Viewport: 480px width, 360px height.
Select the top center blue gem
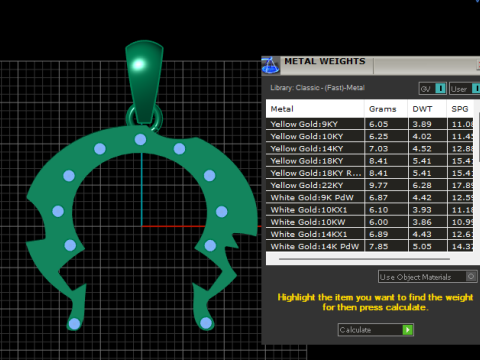(x=140, y=139)
